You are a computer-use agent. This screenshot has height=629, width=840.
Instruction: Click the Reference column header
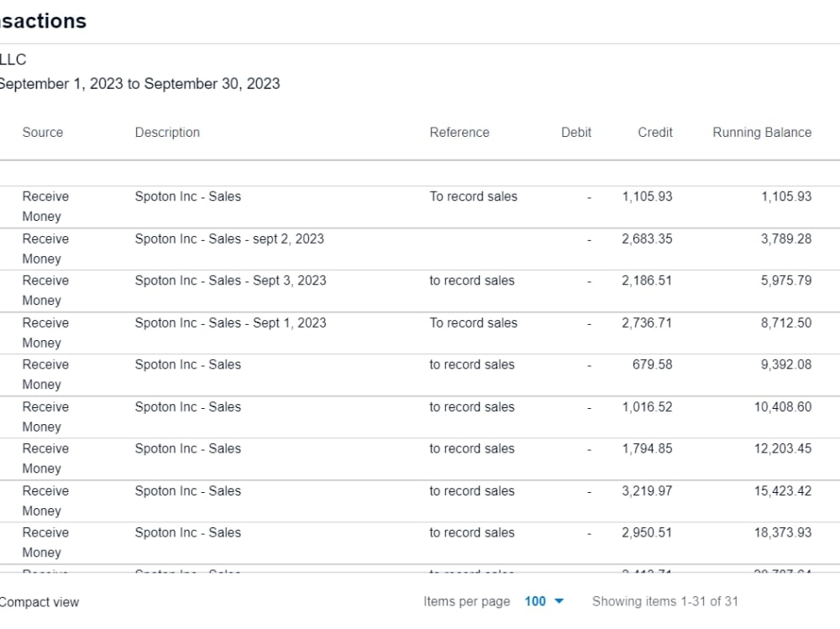[459, 132]
